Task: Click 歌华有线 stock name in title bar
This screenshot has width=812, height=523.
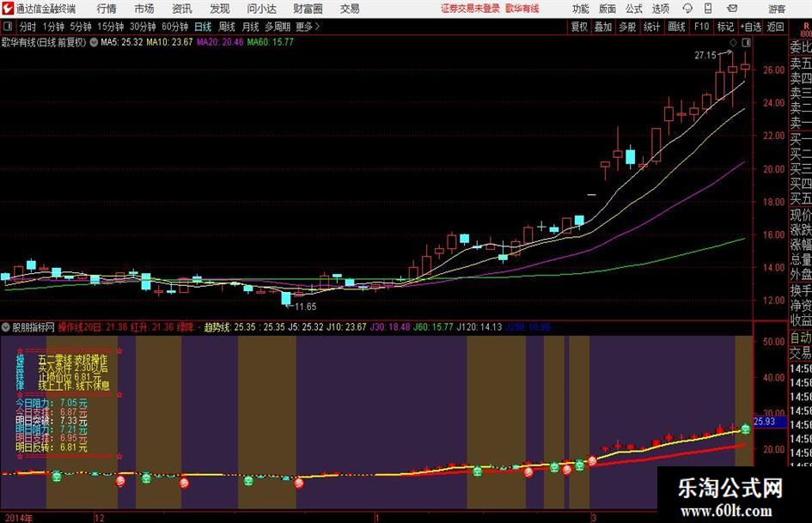Action: click(x=522, y=9)
